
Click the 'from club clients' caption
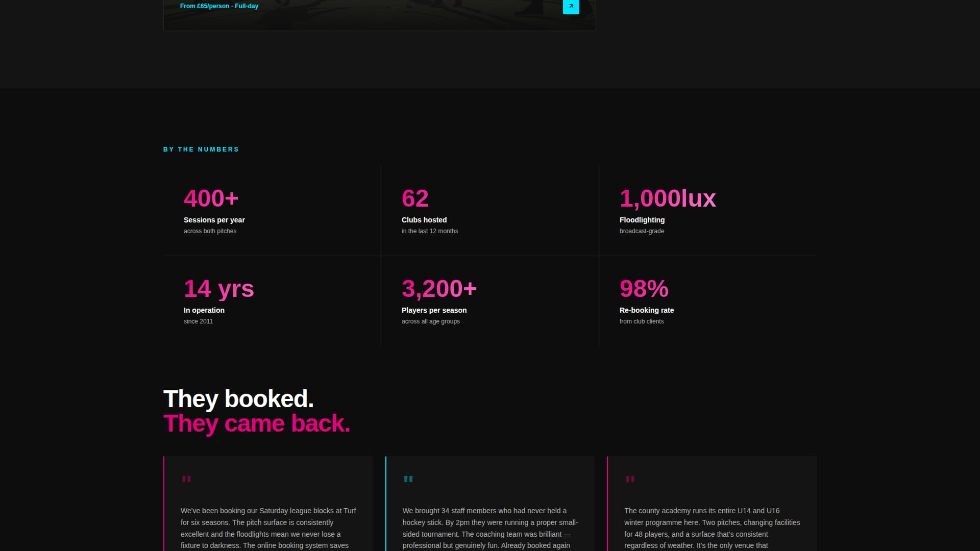pyautogui.click(x=642, y=321)
